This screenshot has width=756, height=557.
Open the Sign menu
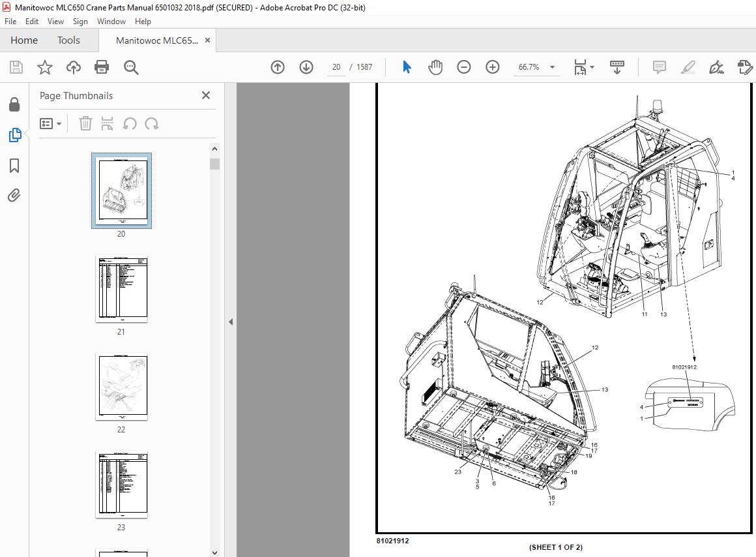click(x=80, y=22)
